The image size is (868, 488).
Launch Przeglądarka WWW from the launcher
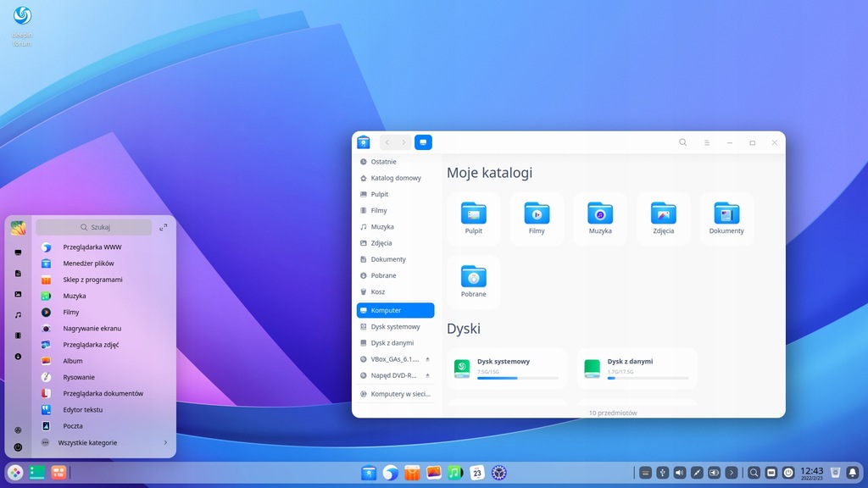coord(92,247)
